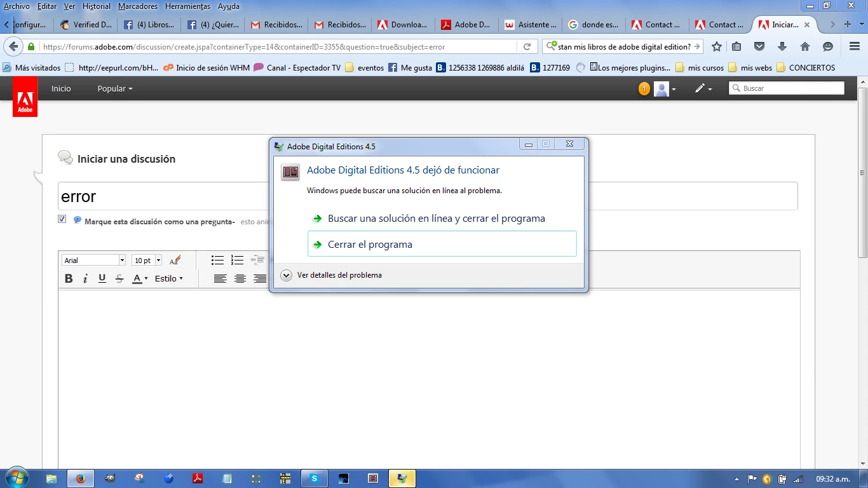Reload the page with the refresh icon
Screen dimensions: 868x488
click(x=527, y=46)
